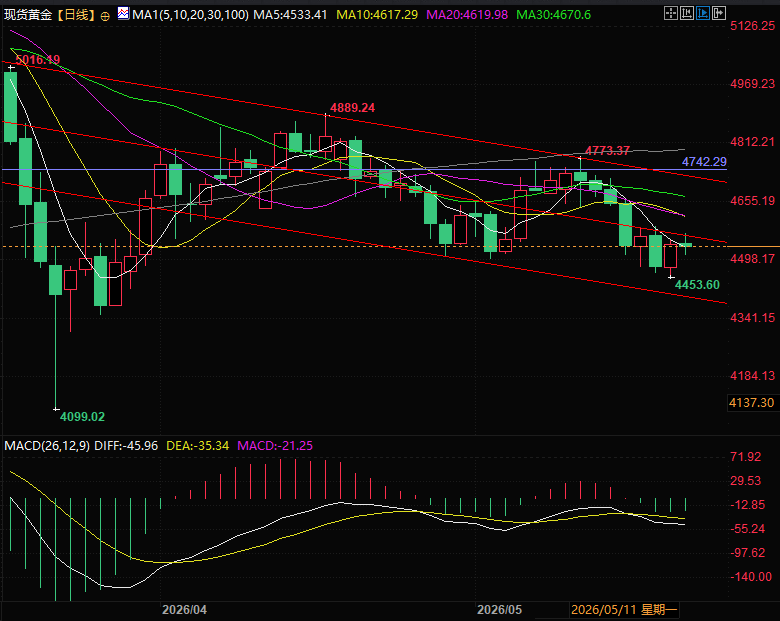Click the highlighted blue playback chart icon
Image resolution: width=780 pixels, height=621 pixels.
click(x=703, y=13)
